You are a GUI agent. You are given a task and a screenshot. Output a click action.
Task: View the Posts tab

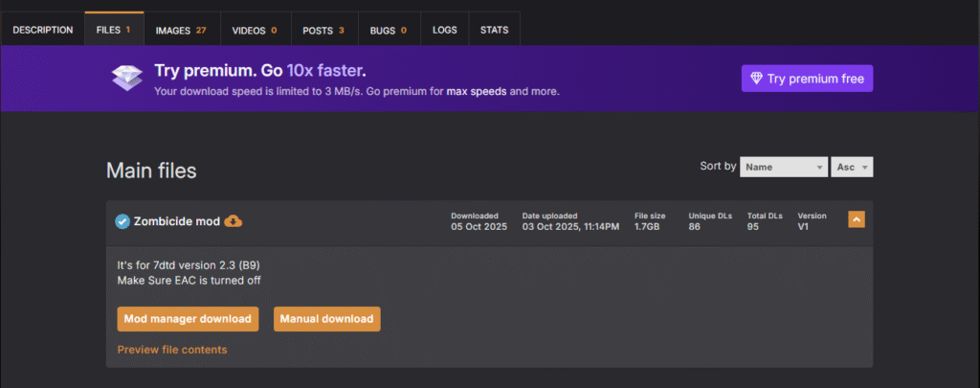323,30
